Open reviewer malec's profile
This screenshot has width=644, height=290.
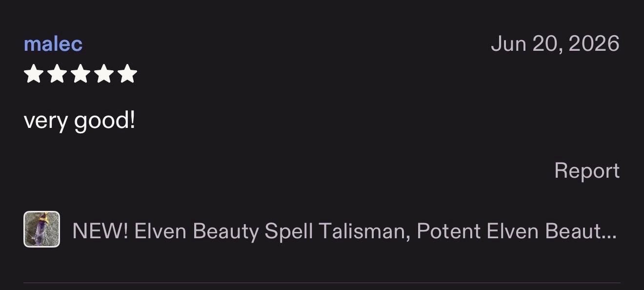click(53, 44)
